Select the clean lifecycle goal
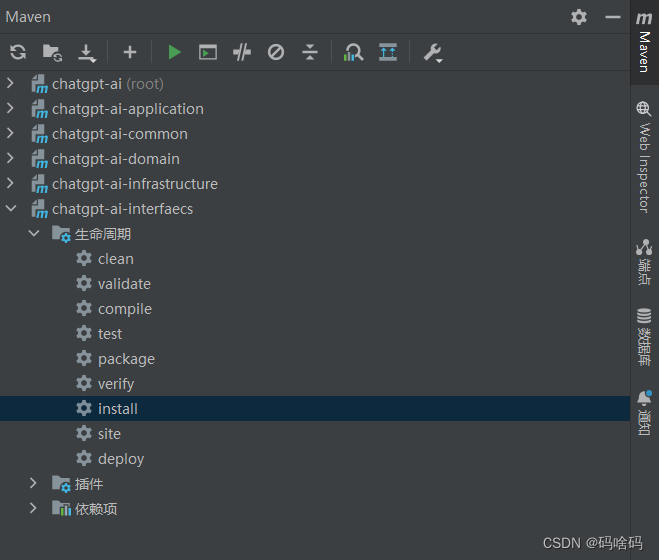The image size is (659, 560). (115, 259)
